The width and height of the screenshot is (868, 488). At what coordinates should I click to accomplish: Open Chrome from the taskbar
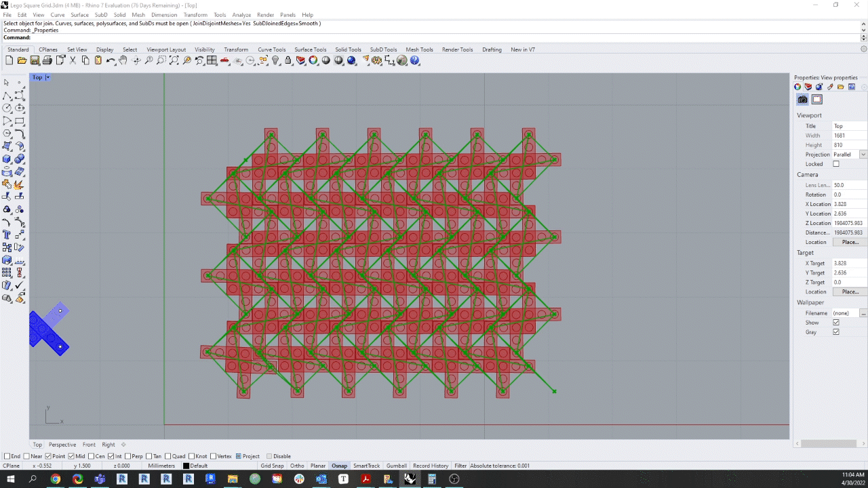56,479
